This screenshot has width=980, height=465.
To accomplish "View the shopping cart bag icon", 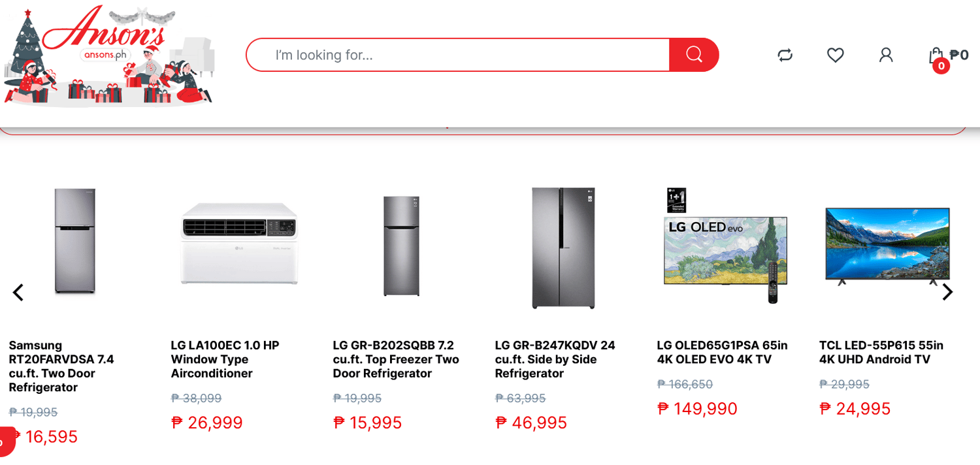I will pyautogui.click(x=937, y=55).
